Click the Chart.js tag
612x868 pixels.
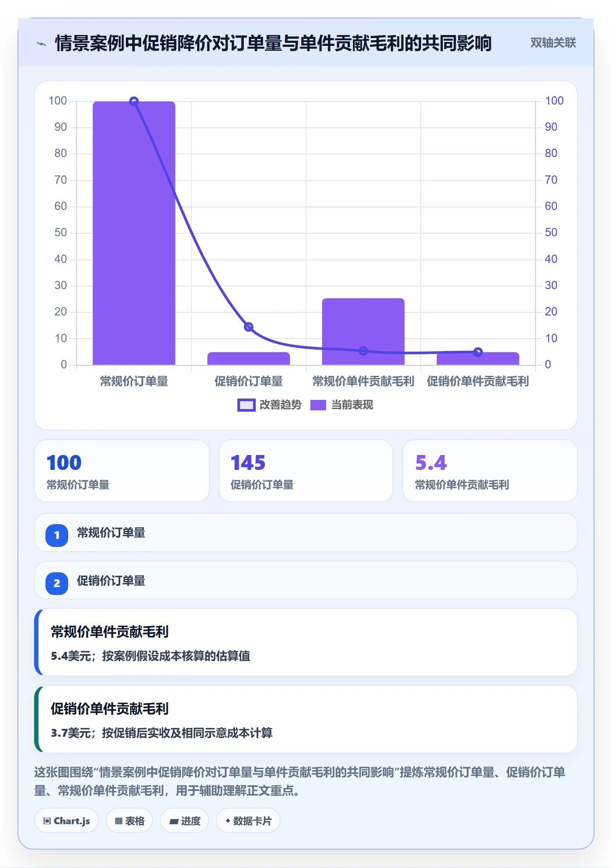[x=66, y=821]
